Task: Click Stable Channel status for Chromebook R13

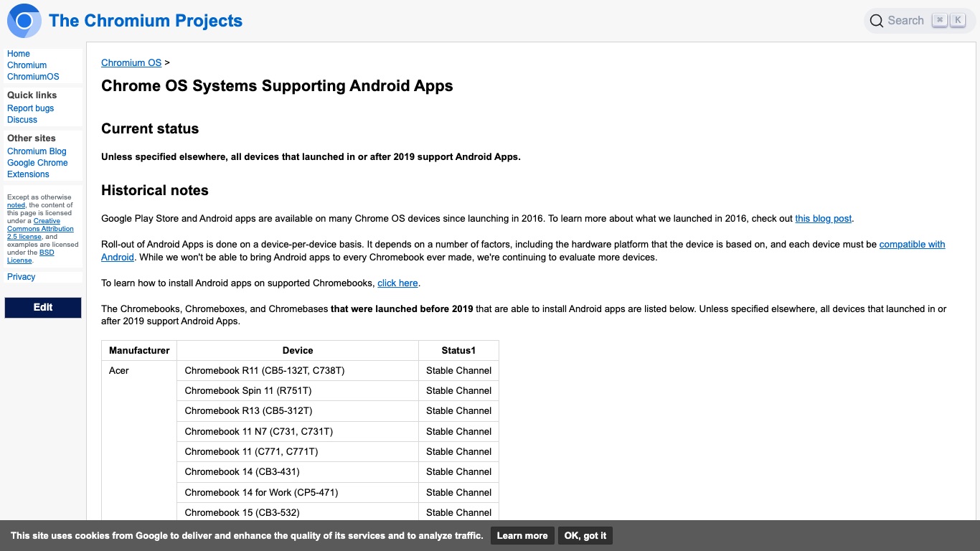Action: coord(458,411)
